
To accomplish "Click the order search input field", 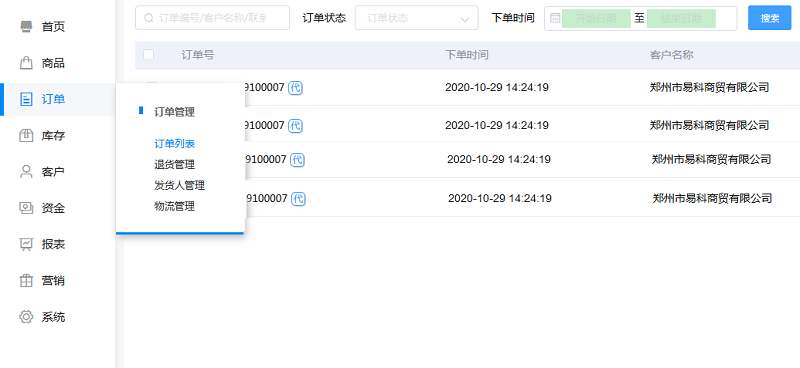I will (212, 18).
